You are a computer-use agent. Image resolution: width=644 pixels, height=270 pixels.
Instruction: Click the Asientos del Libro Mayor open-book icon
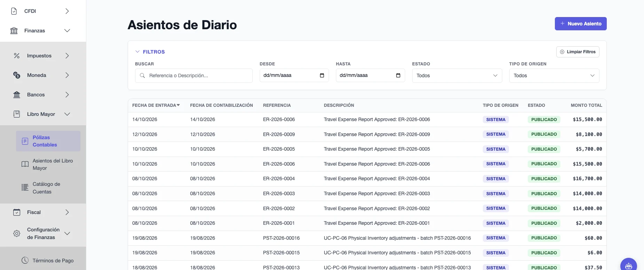25,164
